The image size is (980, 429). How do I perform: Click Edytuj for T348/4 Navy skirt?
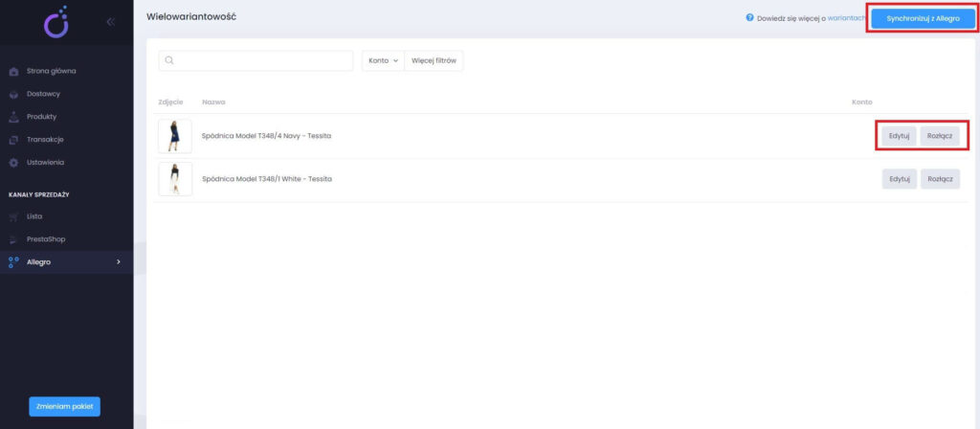[x=899, y=136]
